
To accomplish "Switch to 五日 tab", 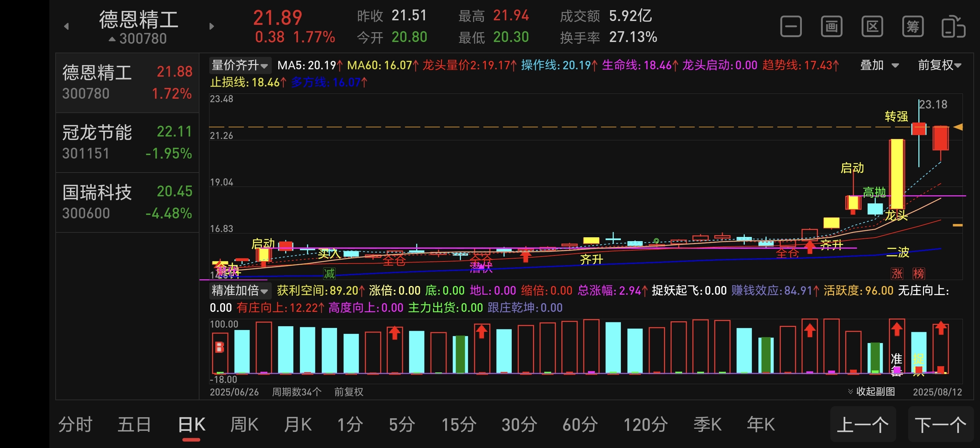I will (134, 424).
